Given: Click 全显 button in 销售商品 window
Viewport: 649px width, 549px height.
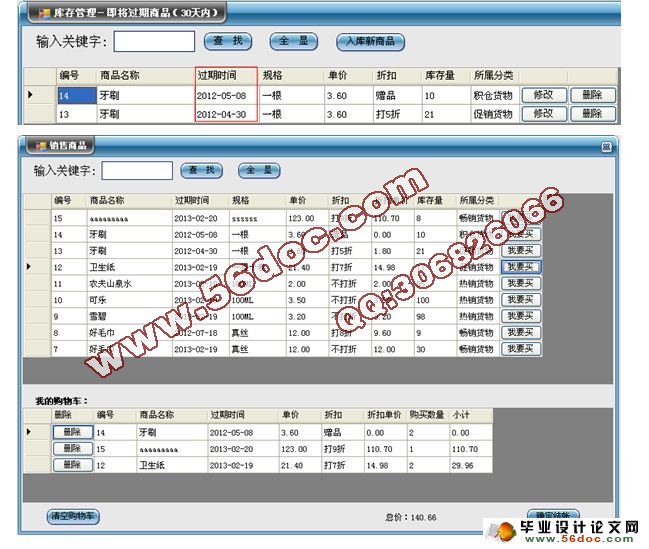Looking at the screenshot, I should (x=259, y=170).
